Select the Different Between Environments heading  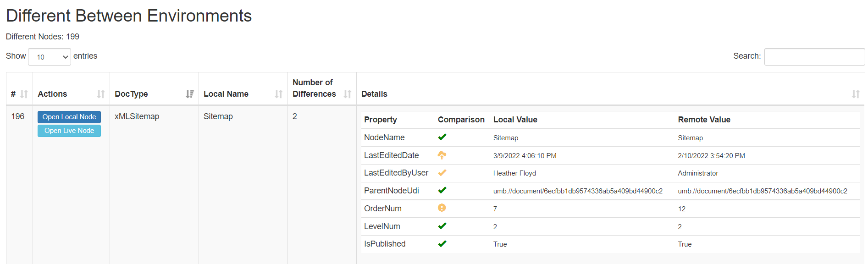[x=129, y=15]
